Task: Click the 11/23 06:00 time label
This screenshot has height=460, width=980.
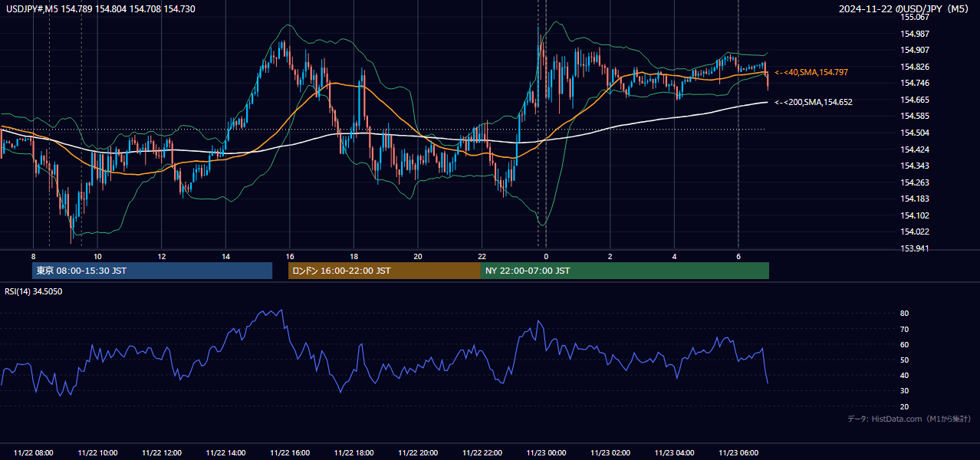Action: coord(738,453)
